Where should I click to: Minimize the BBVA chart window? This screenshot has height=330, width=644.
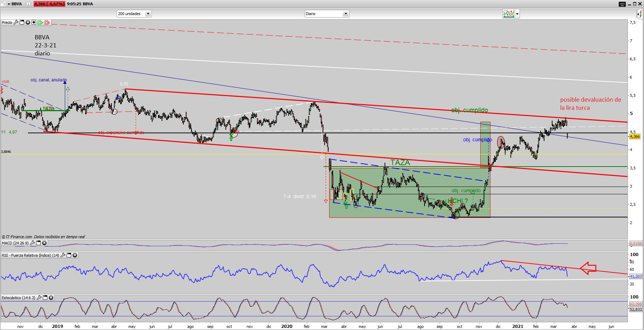tap(629, 5)
